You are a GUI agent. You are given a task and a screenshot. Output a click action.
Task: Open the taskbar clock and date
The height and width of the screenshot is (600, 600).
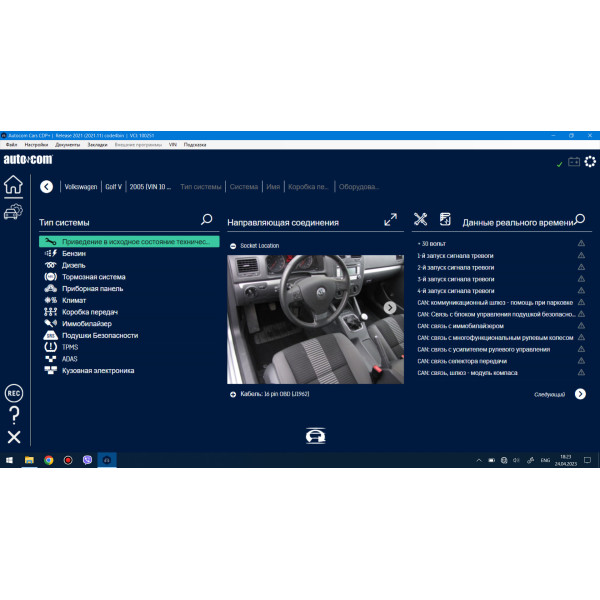pyautogui.click(x=566, y=460)
